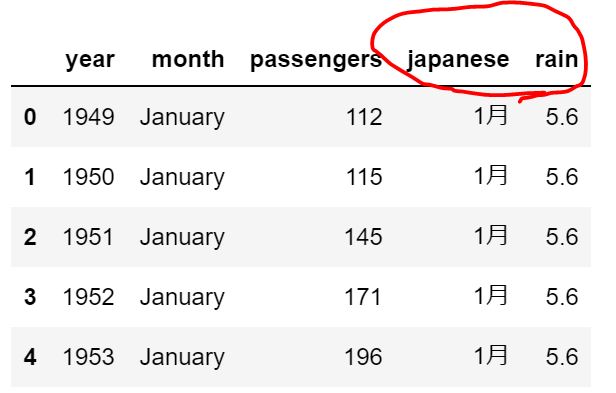Screen dimensions: 616x393
Task: Click passengers value 112
Action: [364, 117]
